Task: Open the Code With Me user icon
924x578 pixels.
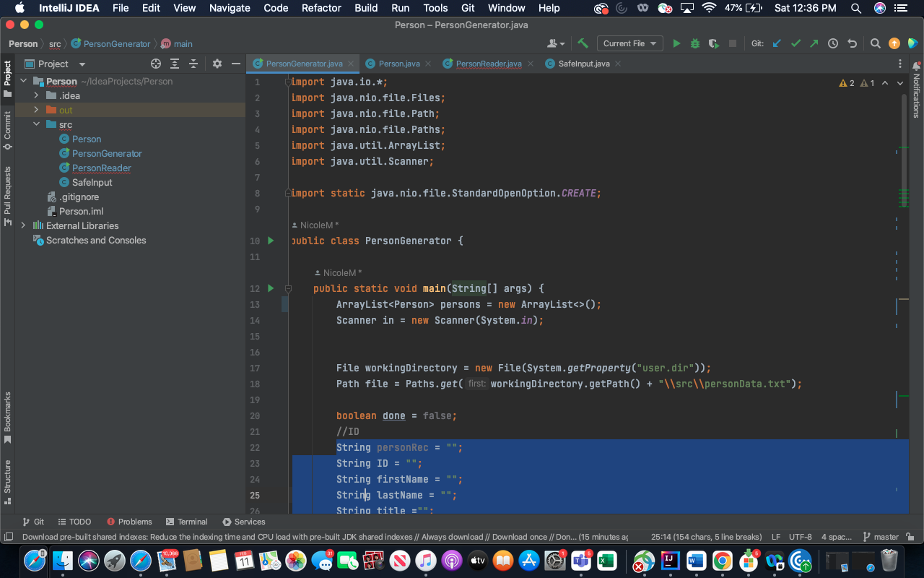Action: click(556, 43)
